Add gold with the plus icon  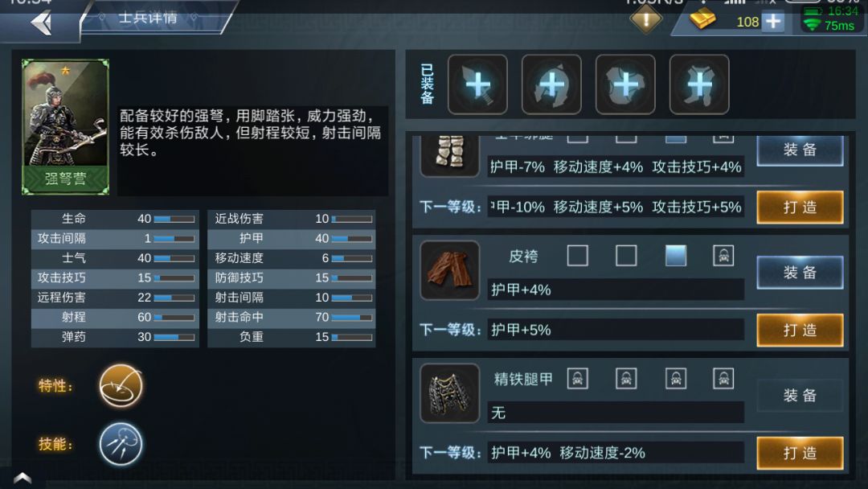point(773,22)
